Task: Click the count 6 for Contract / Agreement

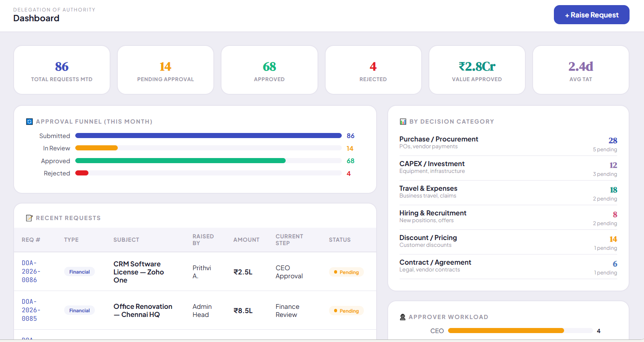Action: (615, 264)
